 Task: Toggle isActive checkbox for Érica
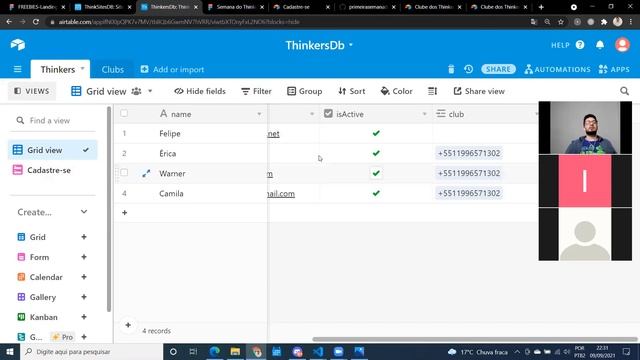(376, 153)
